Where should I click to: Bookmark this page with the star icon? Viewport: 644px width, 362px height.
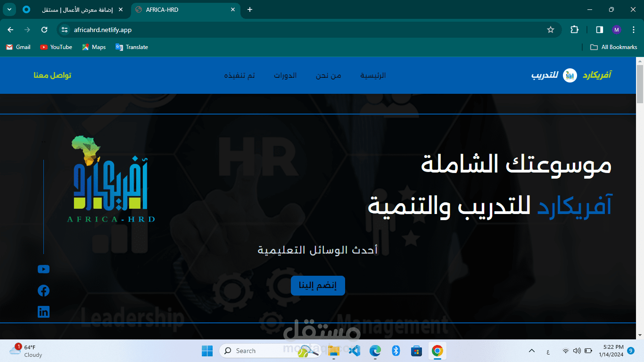coord(551,30)
